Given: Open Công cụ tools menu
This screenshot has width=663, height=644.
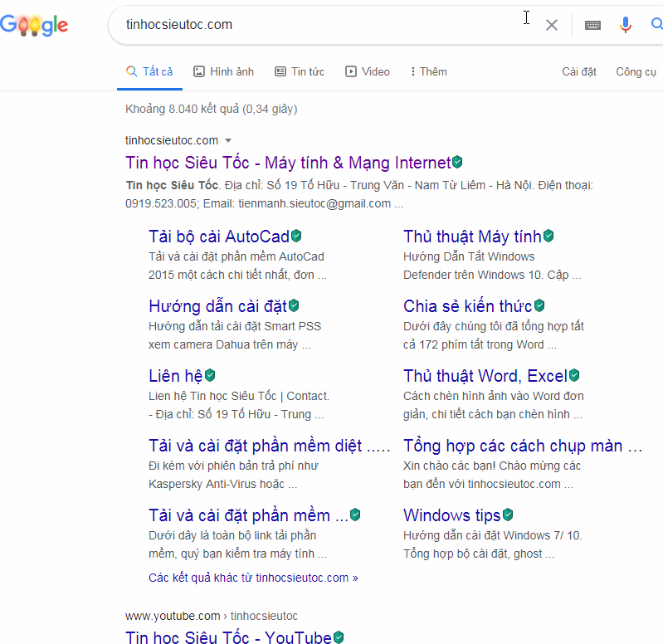Looking at the screenshot, I should 636,71.
